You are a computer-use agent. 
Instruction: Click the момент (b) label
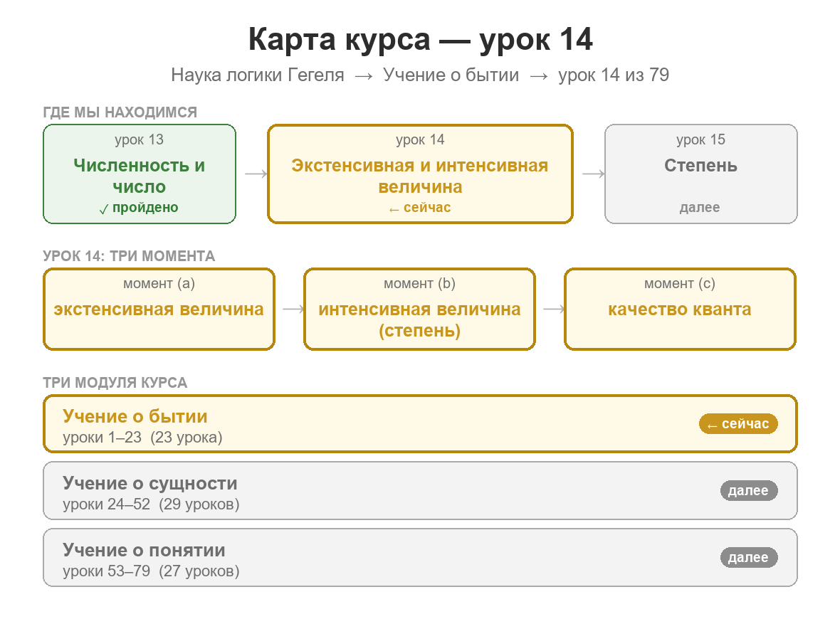pyautogui.click(x=419, y=284)
